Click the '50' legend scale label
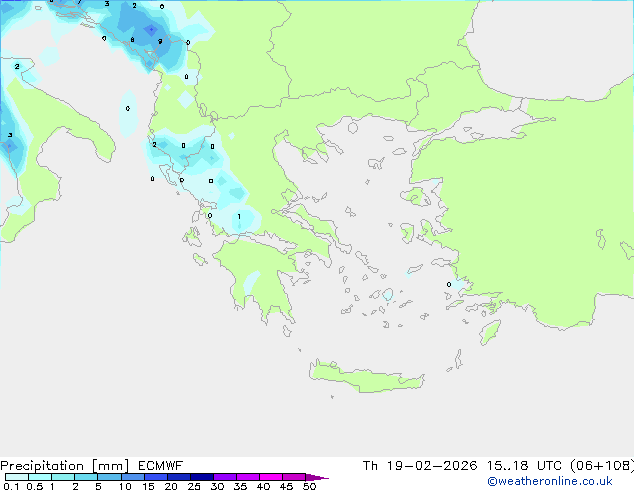The height and width of the screenshot is (490, 634). click(309, 486)
